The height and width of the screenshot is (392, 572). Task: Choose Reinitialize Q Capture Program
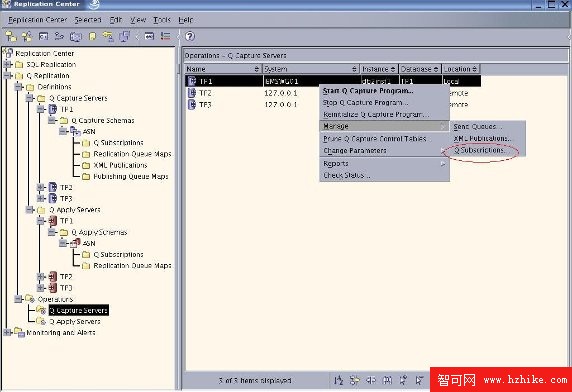click(384, 115)
